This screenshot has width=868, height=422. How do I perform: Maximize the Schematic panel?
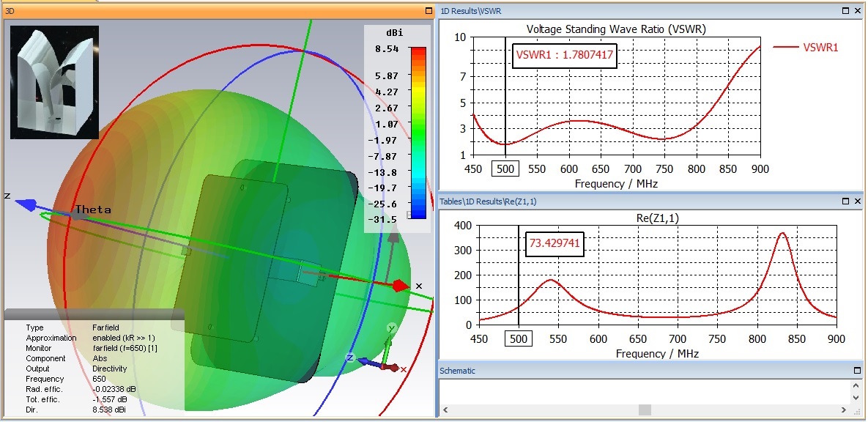click(x=857, y=371)
